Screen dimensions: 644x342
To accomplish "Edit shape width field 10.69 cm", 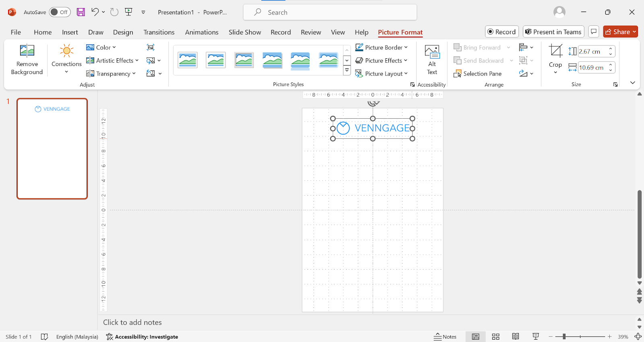I will (592, 68).
